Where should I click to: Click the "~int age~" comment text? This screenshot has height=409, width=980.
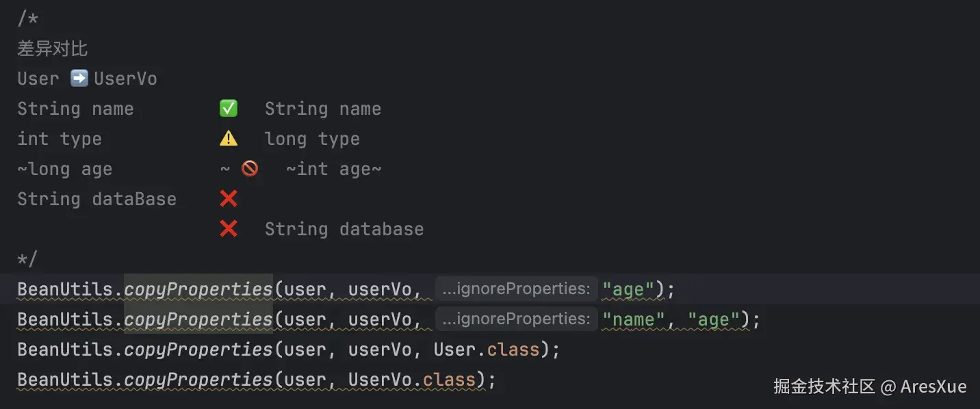(x=333, y=169)
